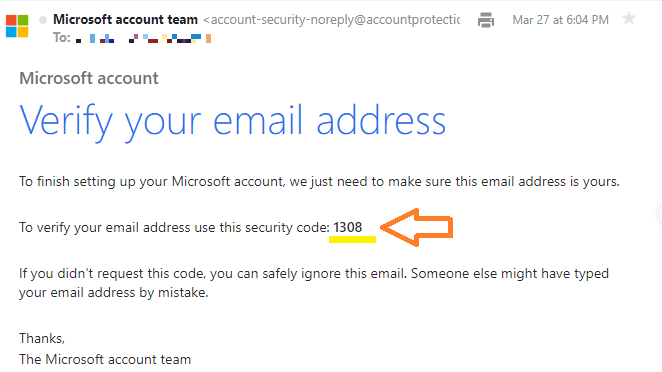Click the blurred recipient address after To:

point(143,39)
